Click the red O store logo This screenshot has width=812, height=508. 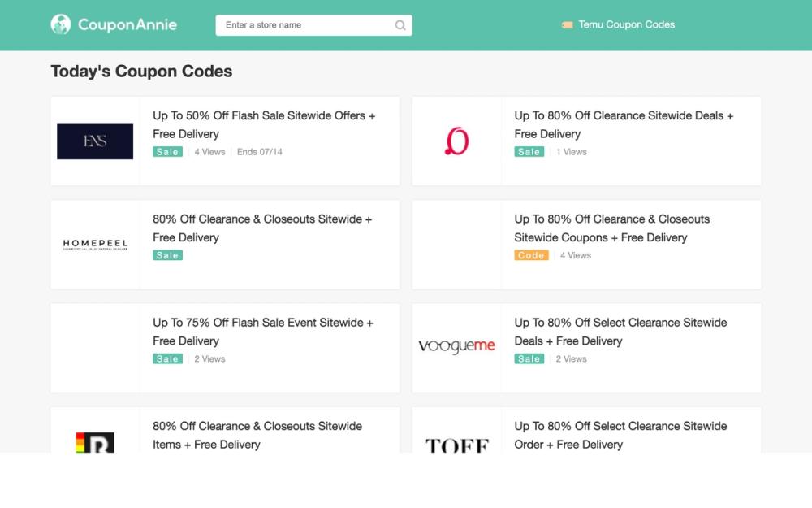tap(456, 141)
